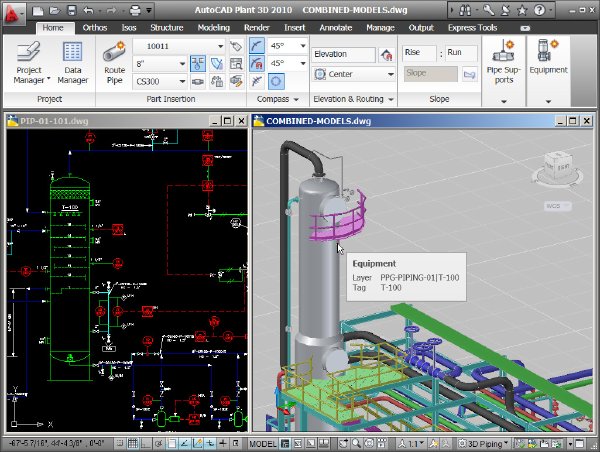Expand the Elevation & Routing panel
600x452 pixels.
tap(391, 100)
